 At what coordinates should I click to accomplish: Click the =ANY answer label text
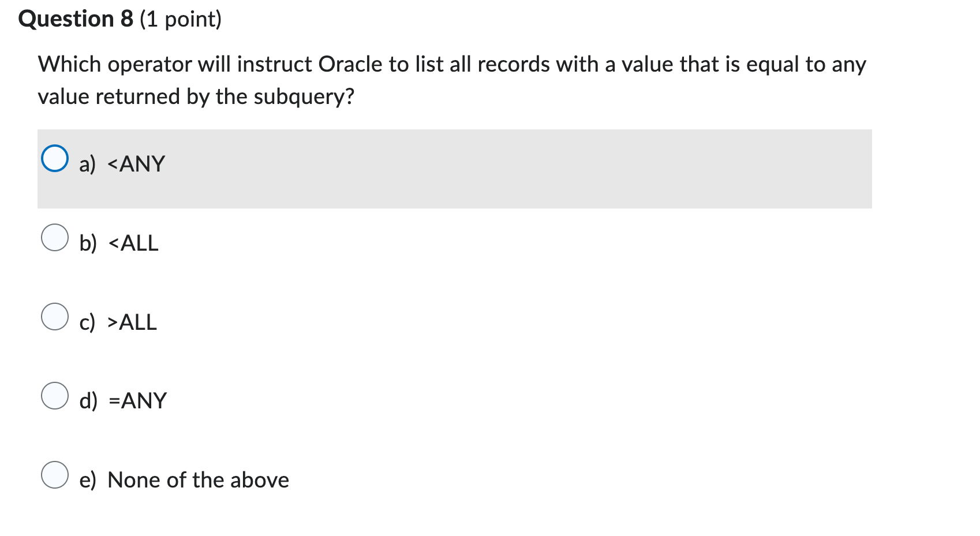pyautogui.click(x=137, y=401)
